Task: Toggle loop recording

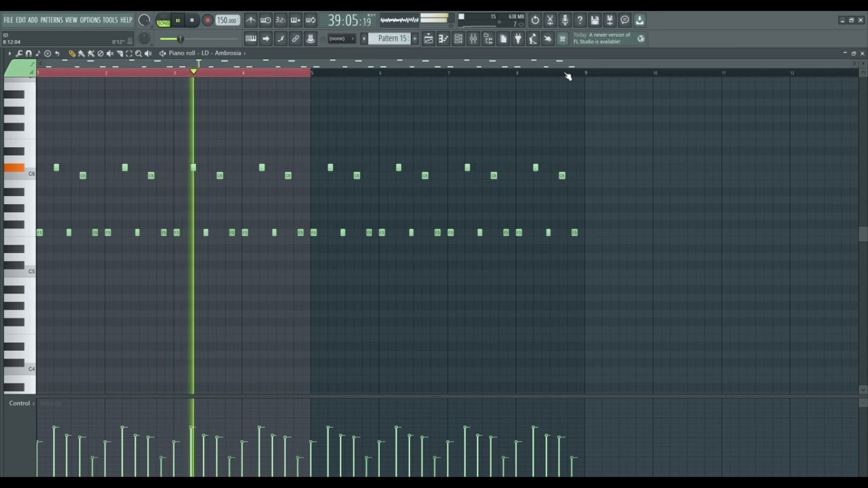Action: tap(310, 20)
